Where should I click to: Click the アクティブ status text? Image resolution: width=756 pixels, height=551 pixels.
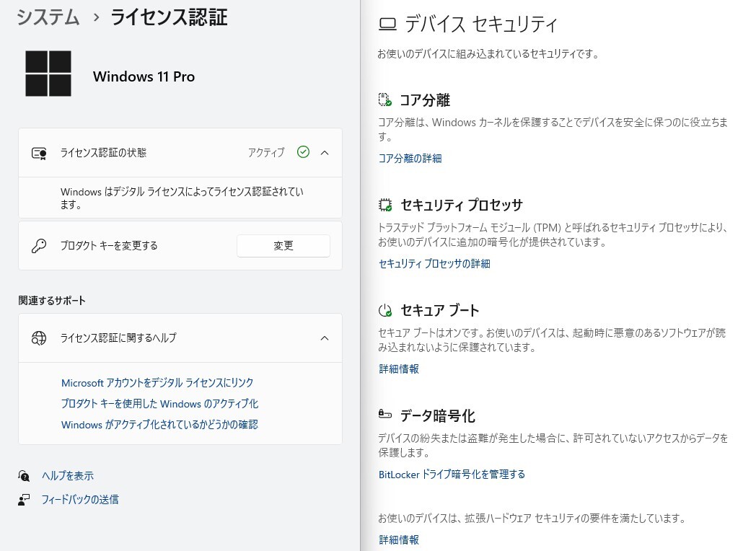pyautogui.click(x=266, y=153)
